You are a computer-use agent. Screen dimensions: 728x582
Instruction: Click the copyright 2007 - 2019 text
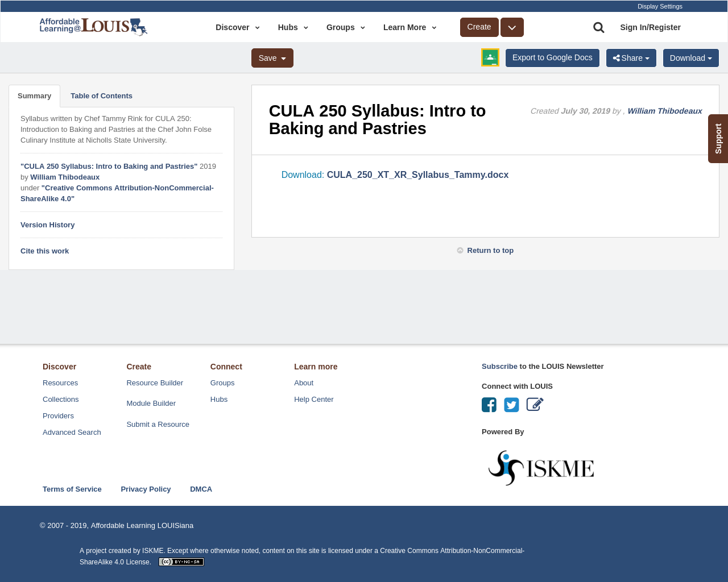point(117,526)
